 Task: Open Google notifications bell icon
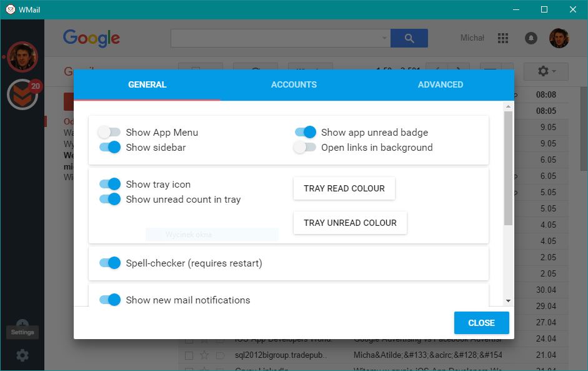531,38
